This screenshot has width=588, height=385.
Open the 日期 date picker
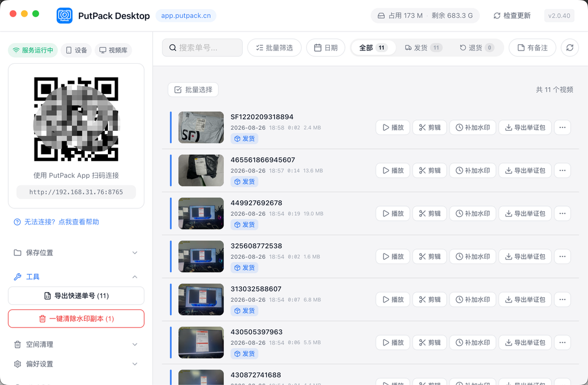pos(326,48)
